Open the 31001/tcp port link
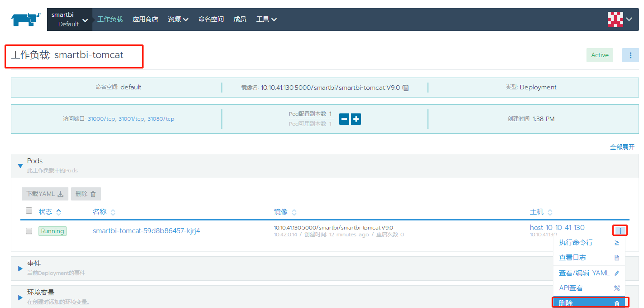 (x=131, y=119)
